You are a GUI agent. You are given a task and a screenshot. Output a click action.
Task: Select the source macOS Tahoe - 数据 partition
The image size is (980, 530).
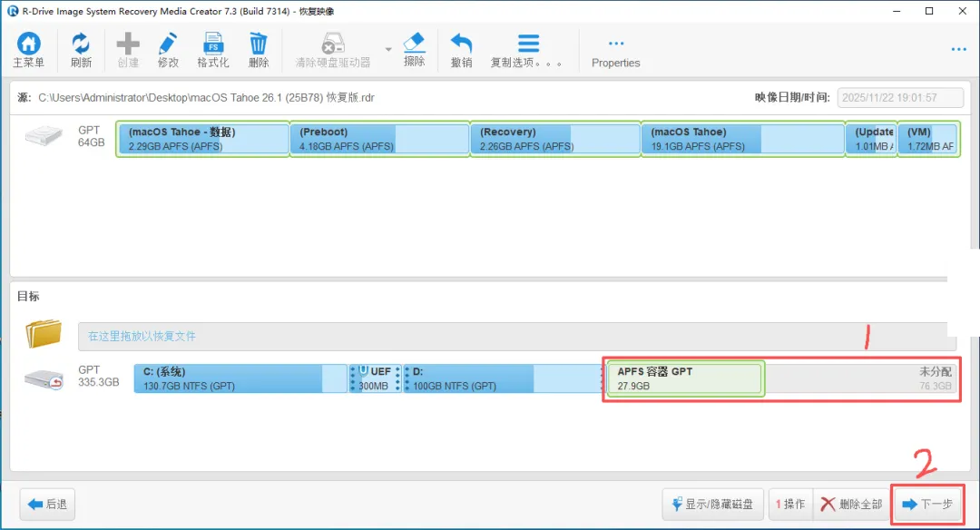(x=203, y=139)
